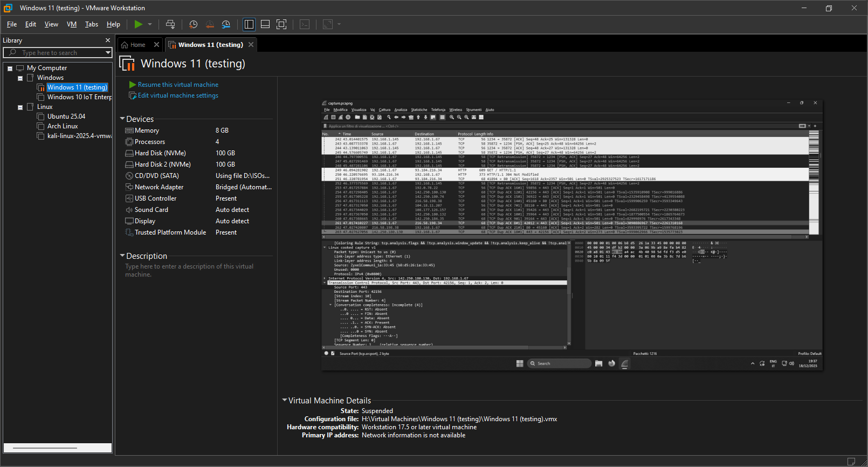The height and width of the screenshot is (467, 868).
Task: Collapse the Devices section
Action: [122, 119]
